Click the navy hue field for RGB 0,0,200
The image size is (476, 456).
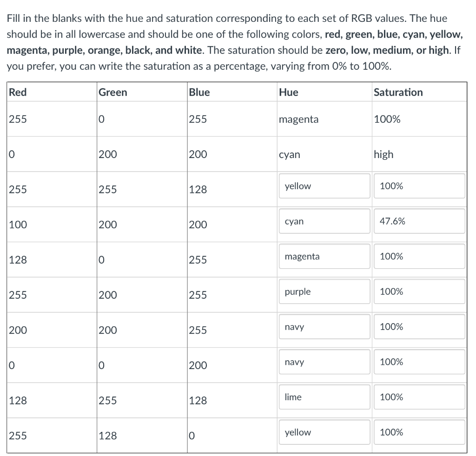(x=324, y=362)
